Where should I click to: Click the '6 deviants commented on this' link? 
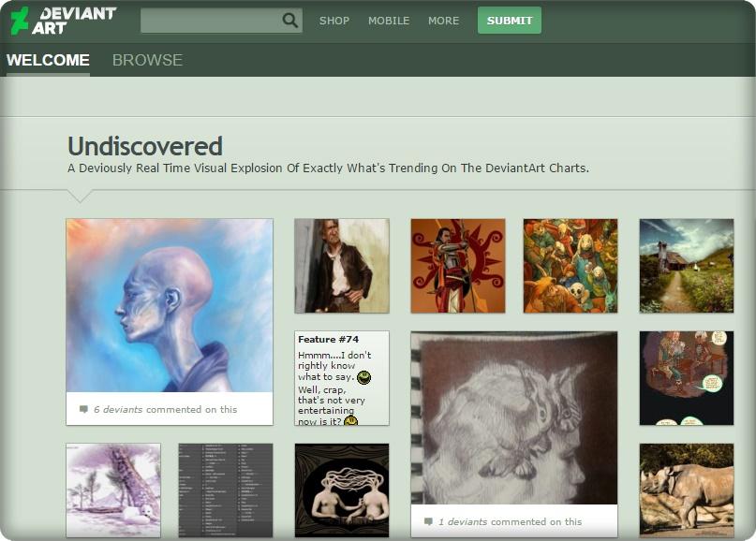tap(165, 409)
